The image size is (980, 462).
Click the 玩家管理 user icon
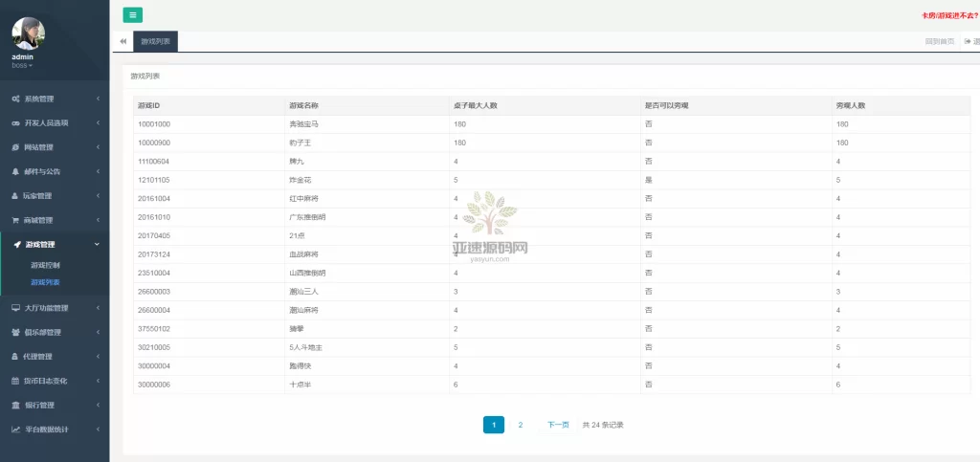[15, 195]
